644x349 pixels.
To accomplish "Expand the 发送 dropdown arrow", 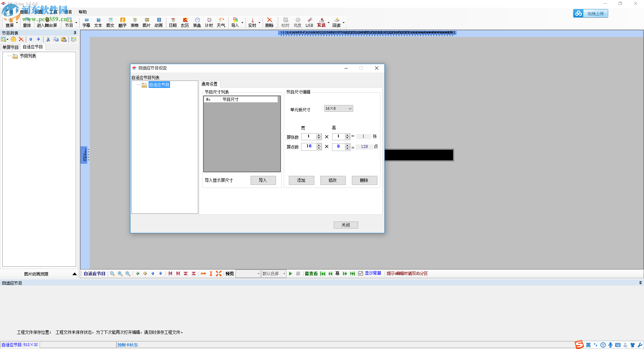I will point(328,23).
